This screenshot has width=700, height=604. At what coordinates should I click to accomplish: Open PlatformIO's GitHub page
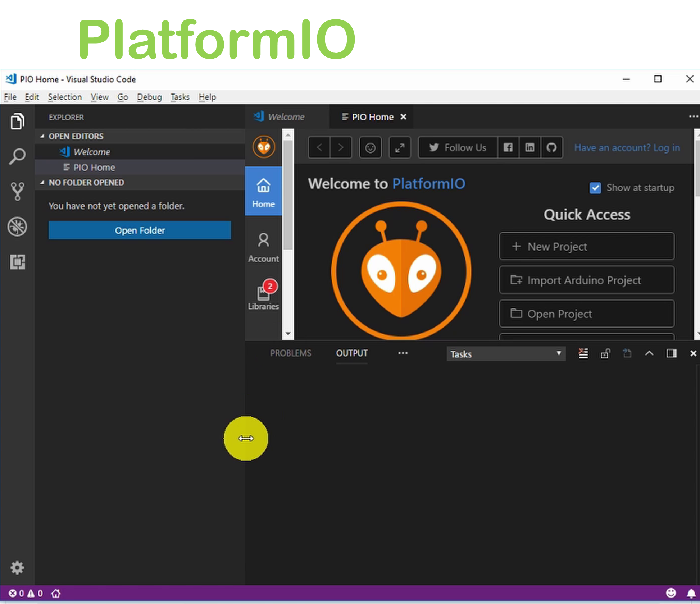(551, 147)
